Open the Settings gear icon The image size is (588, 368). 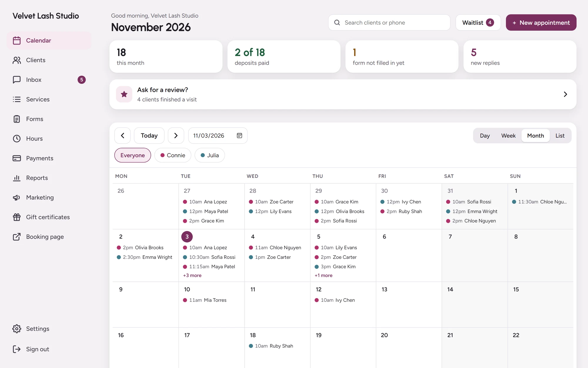tap(17, 329)
